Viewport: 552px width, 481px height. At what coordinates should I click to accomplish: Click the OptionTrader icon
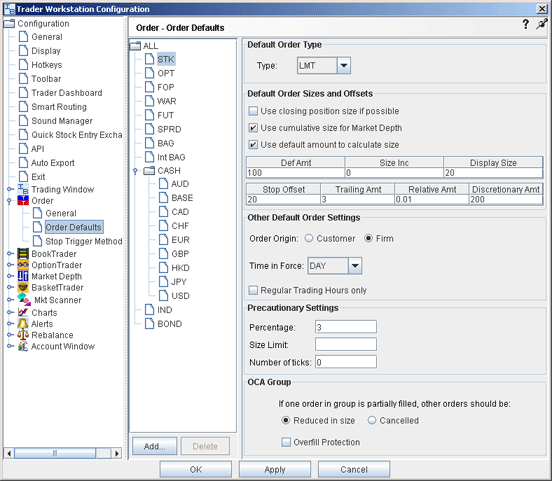(x=23, y=265)
